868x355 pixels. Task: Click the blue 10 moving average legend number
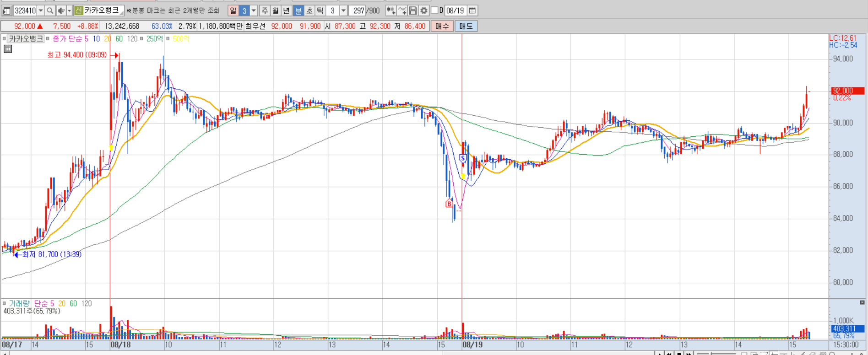96,39
